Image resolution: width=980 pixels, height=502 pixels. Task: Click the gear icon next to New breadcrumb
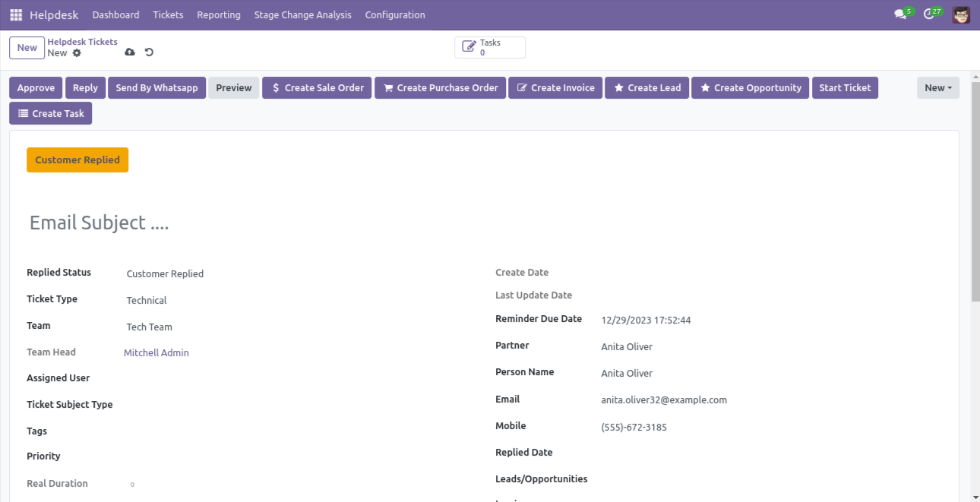pyautogui.click(x=77, y=53)
